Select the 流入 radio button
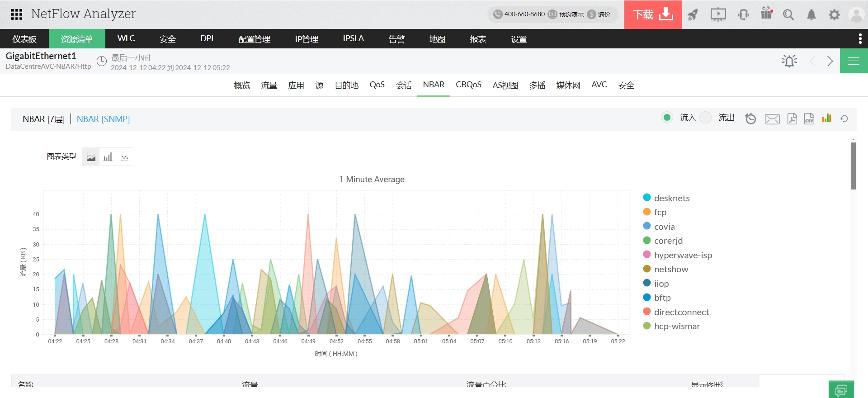 click(667, 118)
